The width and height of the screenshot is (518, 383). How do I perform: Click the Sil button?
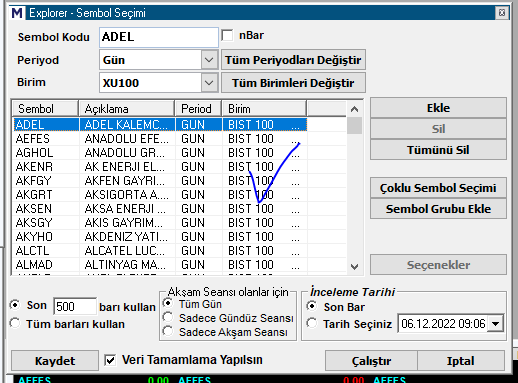tap(438, 129)
